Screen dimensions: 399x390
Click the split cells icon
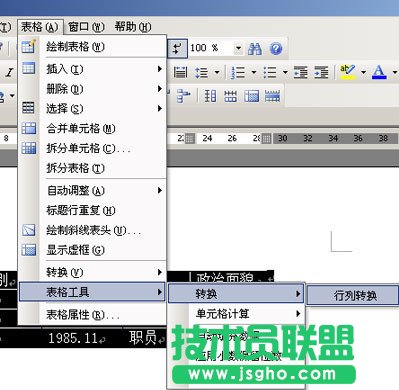pos(28,148)
